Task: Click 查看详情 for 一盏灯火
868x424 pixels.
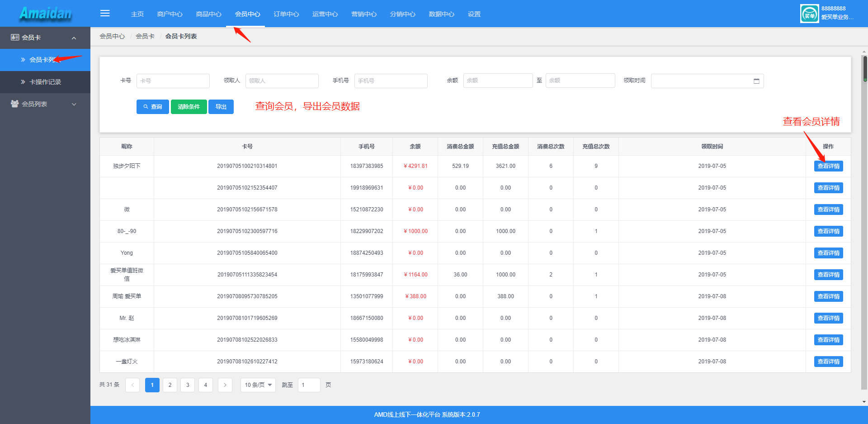Action: (x=829, y=362)
